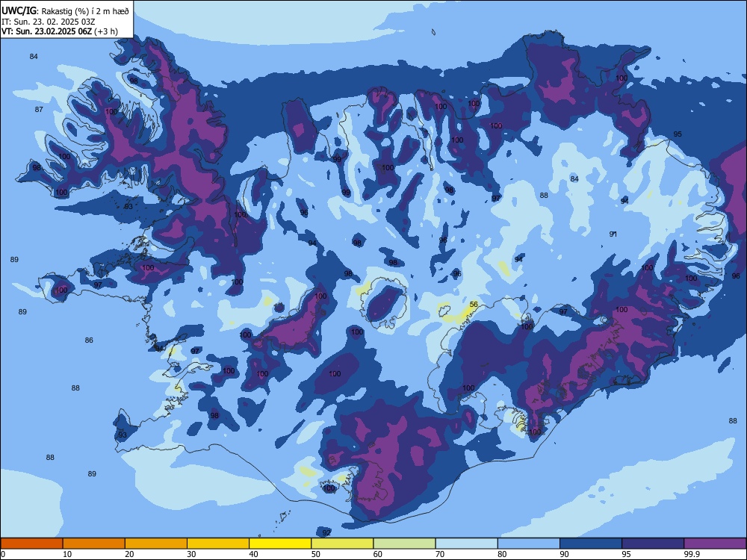Click the 'UWC/IG' label in the header
The width and height of the screenshot is (747, 560).
tap(20, 11)
